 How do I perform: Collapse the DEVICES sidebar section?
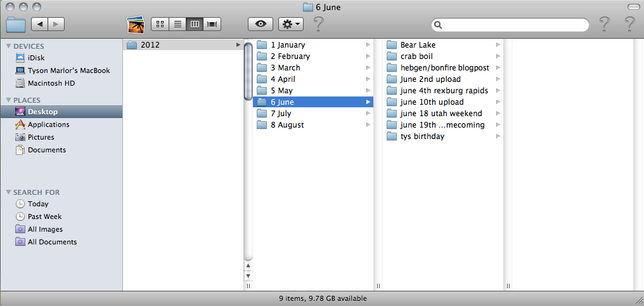(x=9, y=46)
